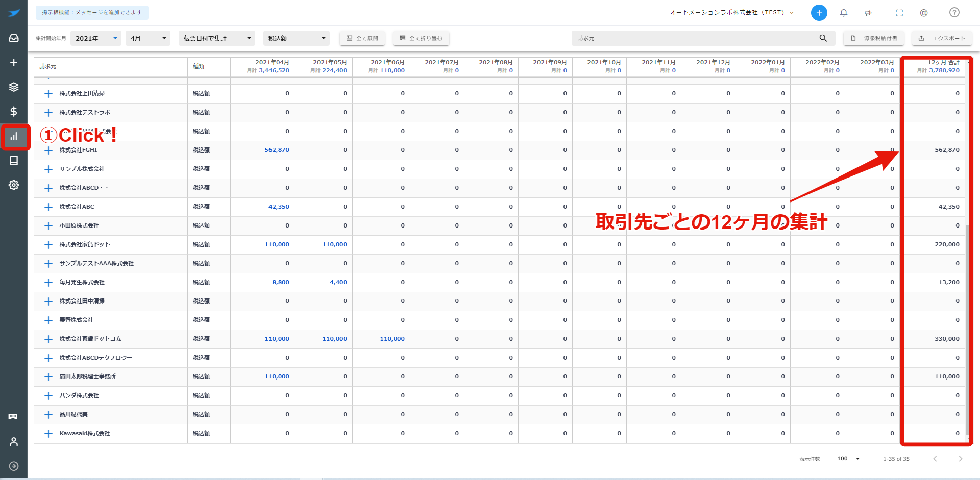
Task: Click the 掲示板機能 message banner
Action: 92,12
